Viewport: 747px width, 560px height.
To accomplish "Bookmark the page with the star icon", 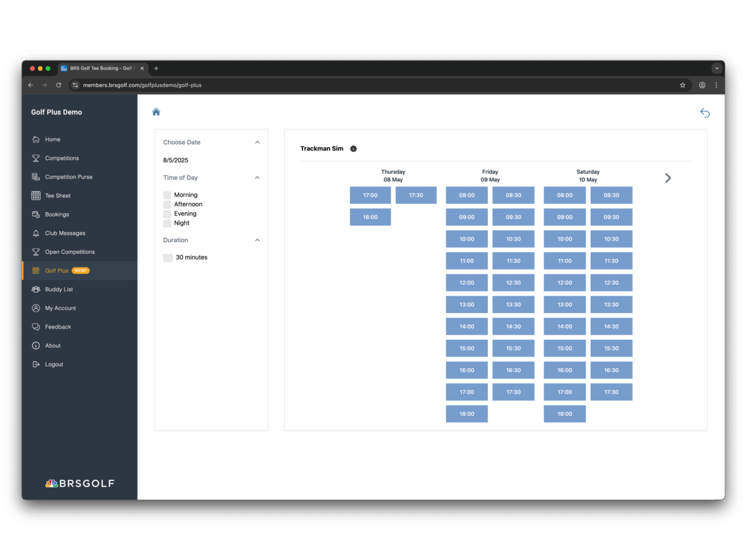I will pyautogui.click(x=683, y=85).
